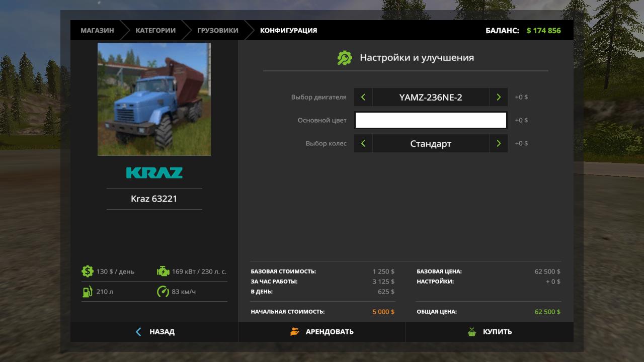Click the shopping basket buy icon
644x362 pixels.
(x=472, y=332)
